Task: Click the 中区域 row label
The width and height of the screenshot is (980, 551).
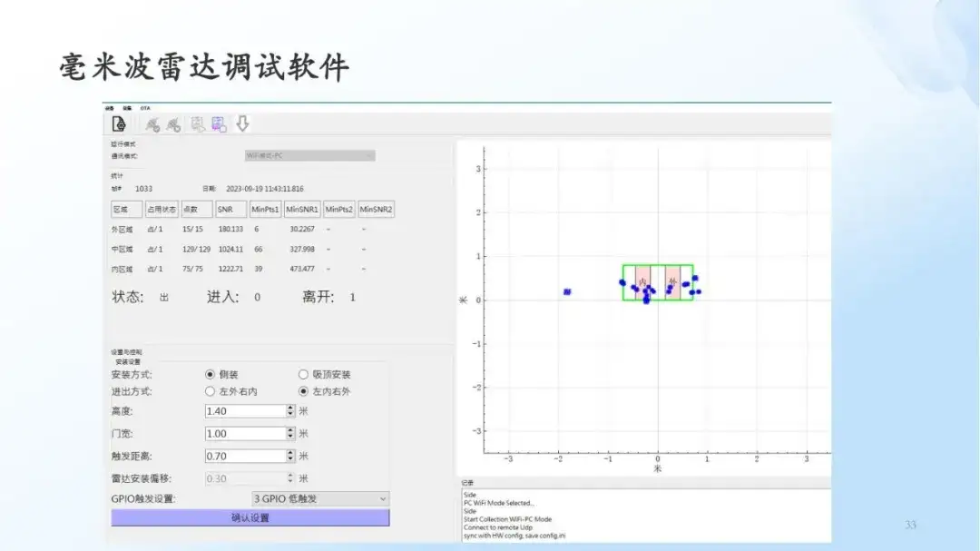Action: pos(122,250)
